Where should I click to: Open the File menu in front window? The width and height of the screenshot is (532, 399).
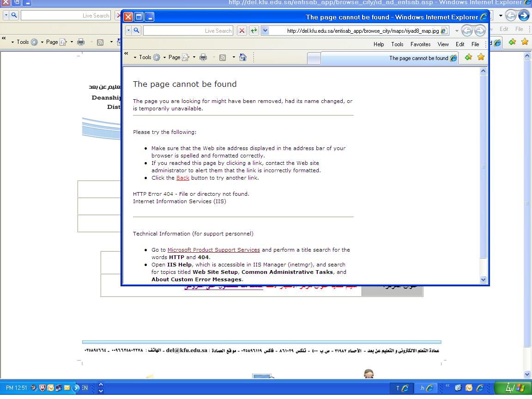click(475, 44)
